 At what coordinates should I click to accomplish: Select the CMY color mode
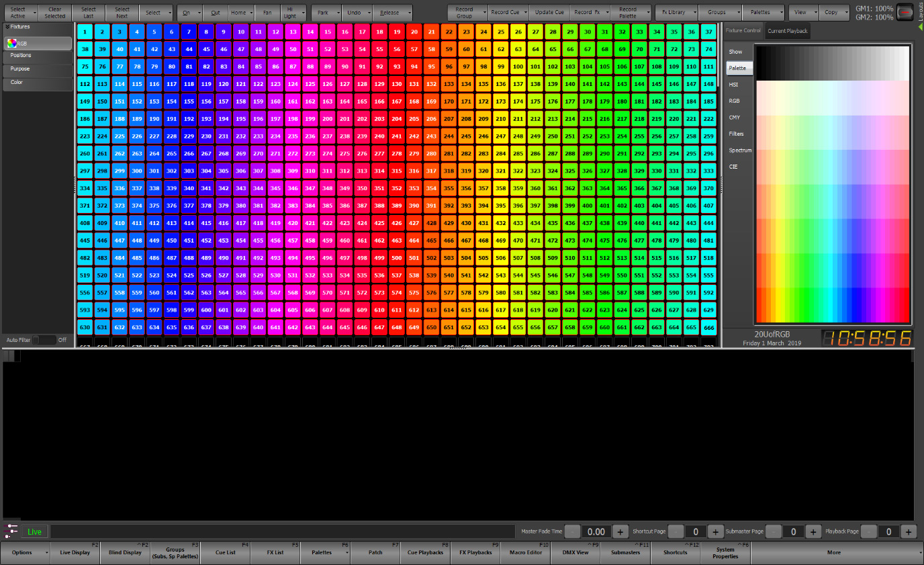[x=735, y=118]
